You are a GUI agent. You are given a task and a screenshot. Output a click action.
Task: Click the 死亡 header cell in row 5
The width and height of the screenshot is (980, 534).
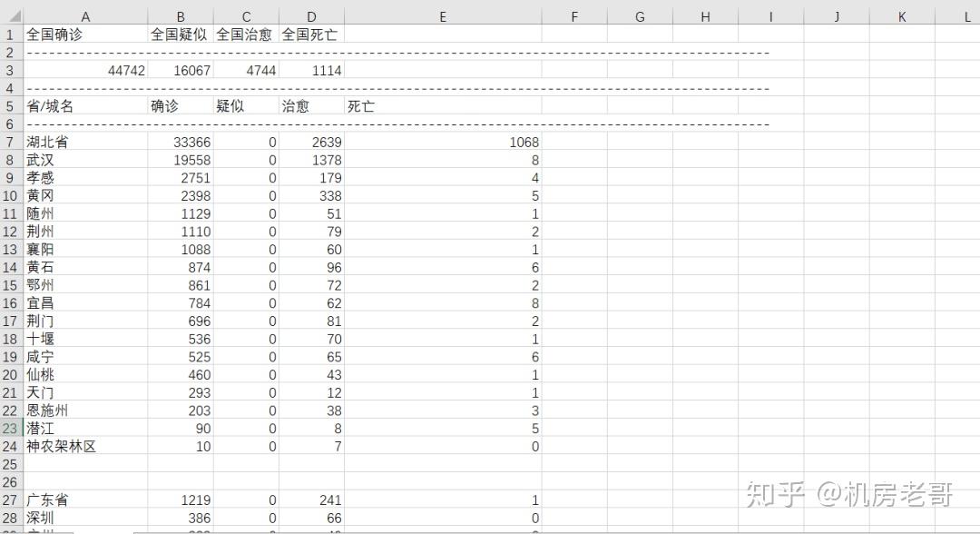point(443,106)
